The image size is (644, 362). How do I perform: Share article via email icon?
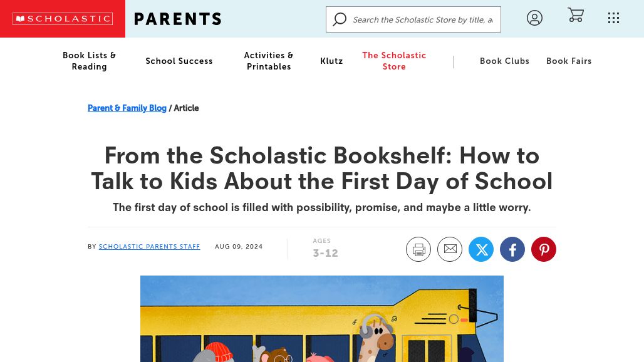(450, 249)
